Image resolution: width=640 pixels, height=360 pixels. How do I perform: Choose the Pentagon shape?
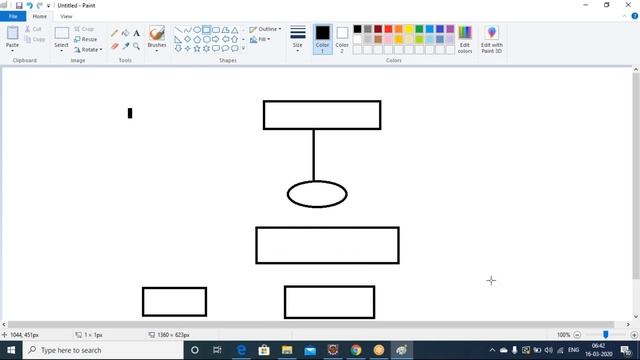click(197, 39)
